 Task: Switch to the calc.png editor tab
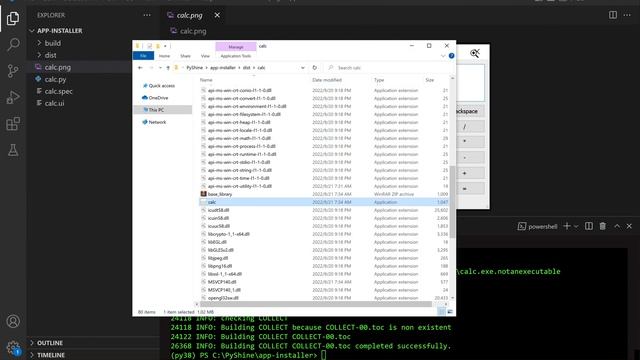point(189,15)
